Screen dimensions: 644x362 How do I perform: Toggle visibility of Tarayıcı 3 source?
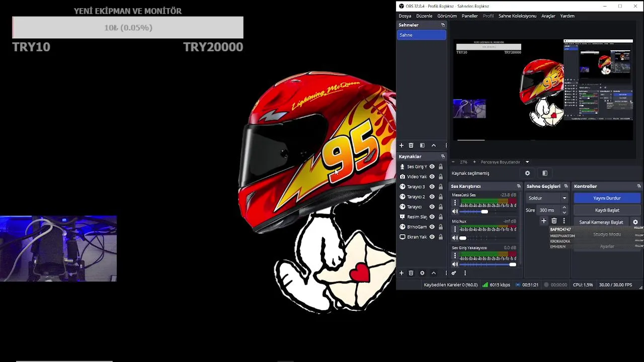coord(432,187)
